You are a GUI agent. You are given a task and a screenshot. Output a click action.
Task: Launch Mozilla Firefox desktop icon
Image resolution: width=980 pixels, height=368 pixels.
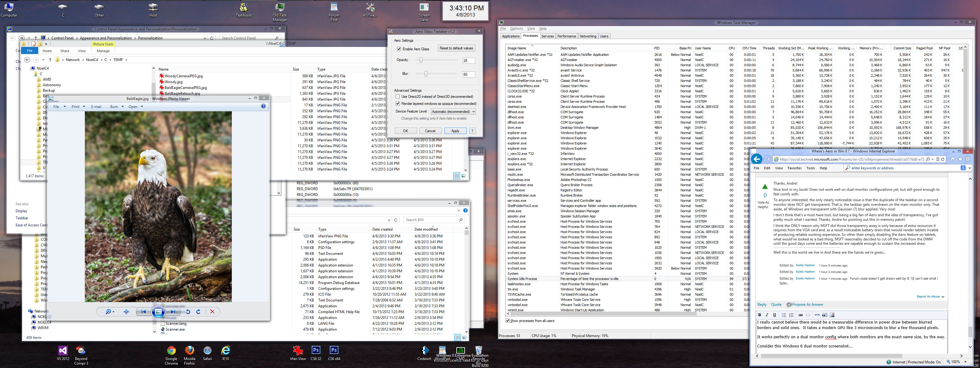point(190,355)
